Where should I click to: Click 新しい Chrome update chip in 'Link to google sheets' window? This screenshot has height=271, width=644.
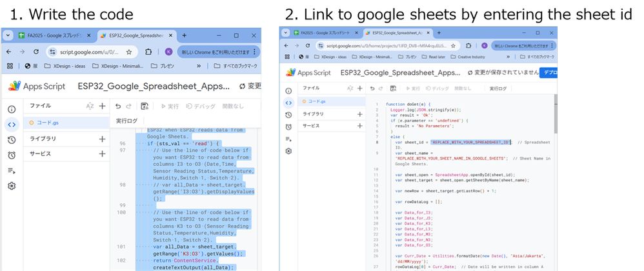pyautogui.click(x=524, y=46)
